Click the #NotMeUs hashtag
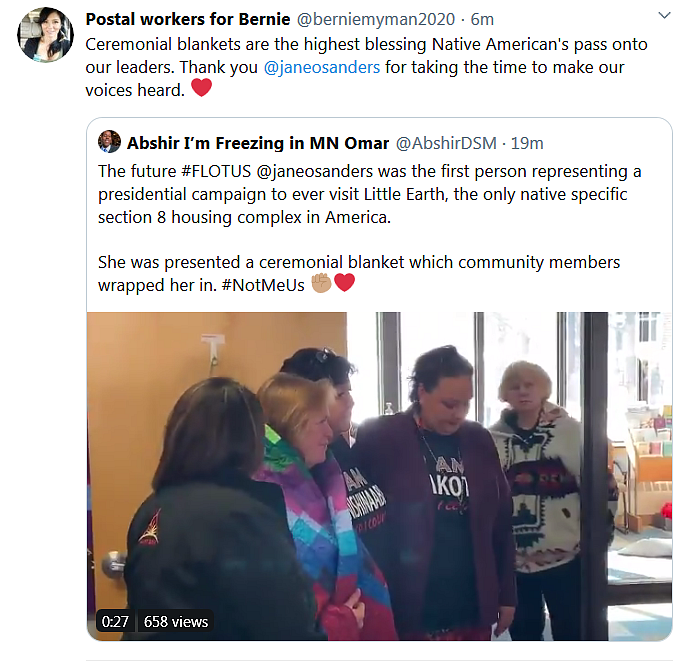The width and height of the screenshot is (690, 672). pyautogui.click(x=263, y=285)
